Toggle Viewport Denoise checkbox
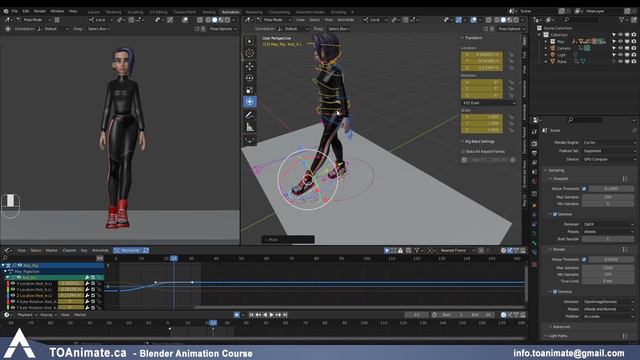Image resolution: width=640 pixels, height=360 pixels. (x=555, y=214)
